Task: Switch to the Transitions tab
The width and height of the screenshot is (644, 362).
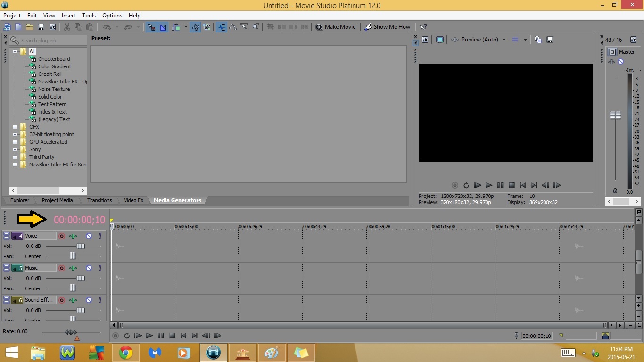Action: click(99, 200)
